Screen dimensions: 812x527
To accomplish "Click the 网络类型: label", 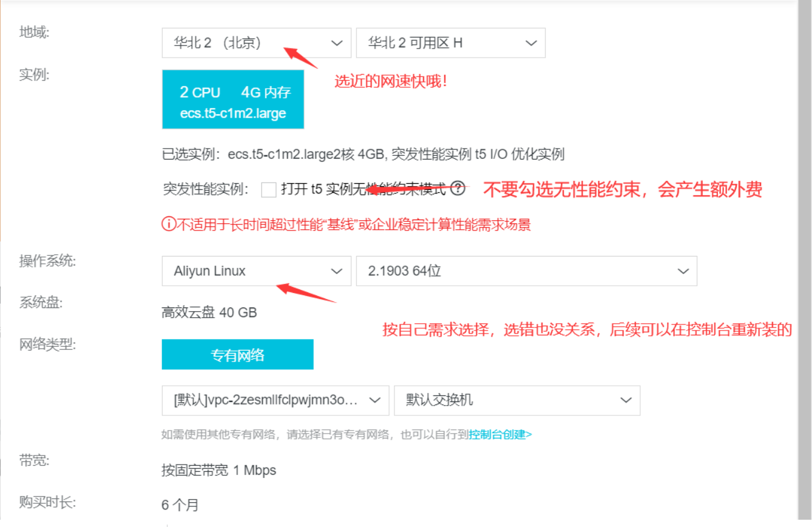I will [x=47, y=345].
